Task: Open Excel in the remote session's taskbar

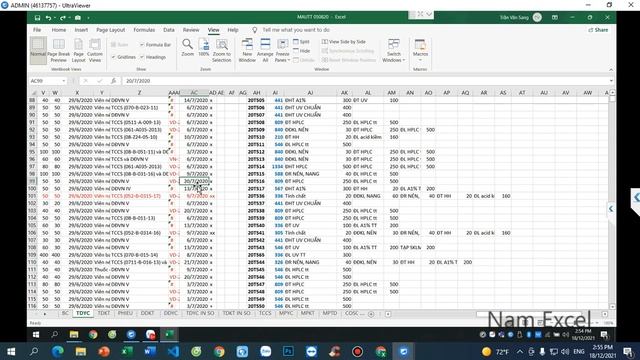Action: click(169, 334)
